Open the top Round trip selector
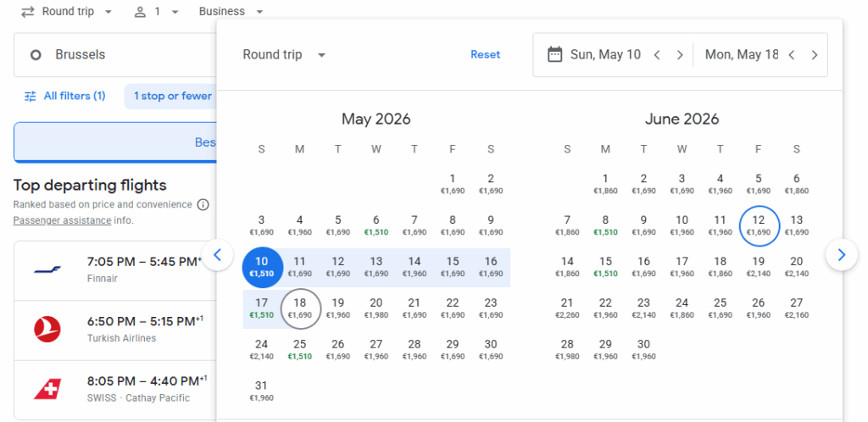 point(66,12)
